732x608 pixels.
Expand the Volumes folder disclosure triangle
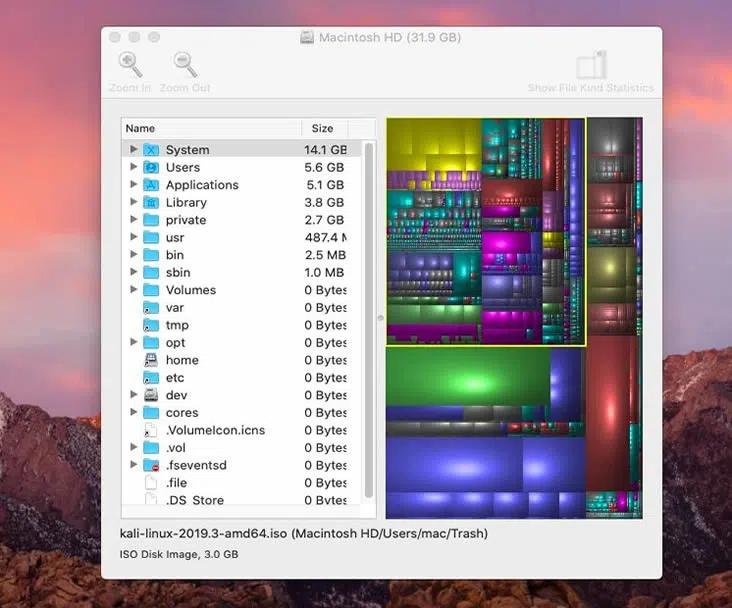[x=134, y=289]
